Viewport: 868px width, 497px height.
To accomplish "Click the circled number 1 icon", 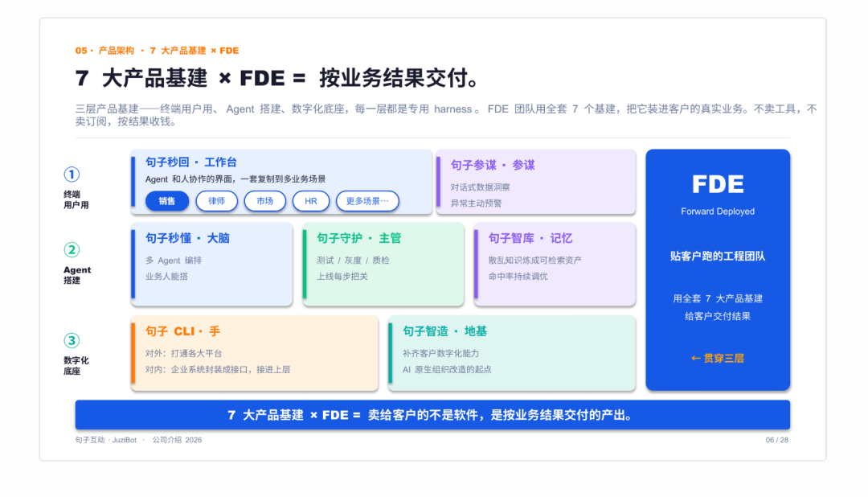I will coord(72,175).
